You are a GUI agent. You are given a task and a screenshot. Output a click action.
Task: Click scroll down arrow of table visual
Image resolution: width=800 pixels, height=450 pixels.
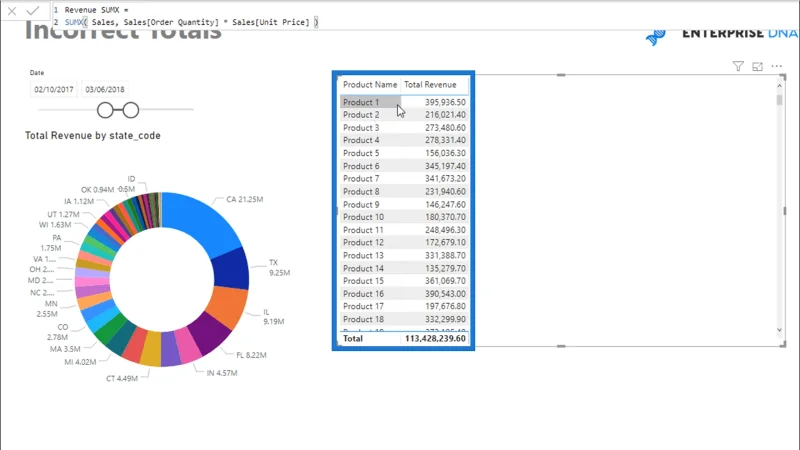779,330
